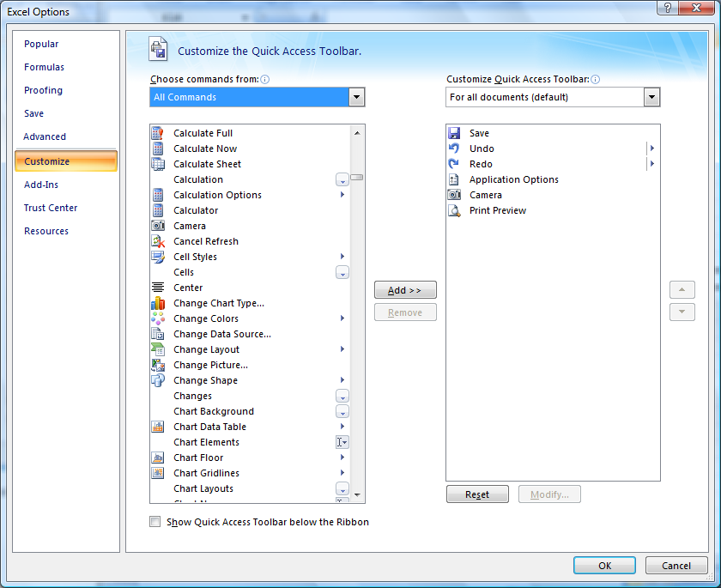This screenshot has width=721, height=588.
Task: Click the Cancel Refresh icon
Action: coord(158,241)
